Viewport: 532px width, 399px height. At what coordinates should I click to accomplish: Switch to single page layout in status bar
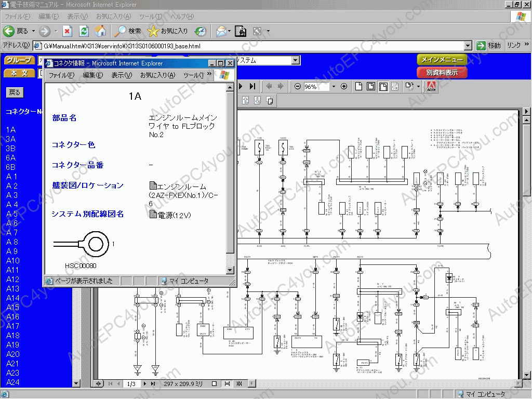tap(215, 384)
